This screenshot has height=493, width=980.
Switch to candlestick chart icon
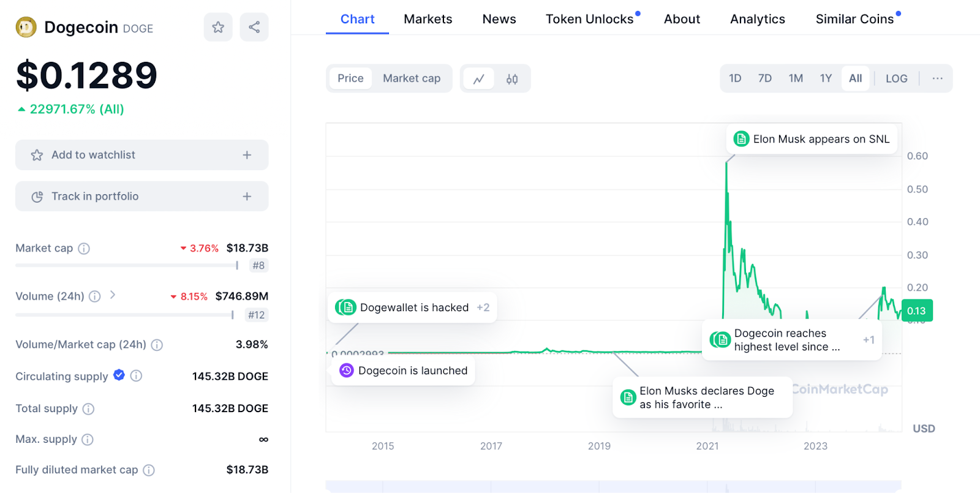(512, 78)
